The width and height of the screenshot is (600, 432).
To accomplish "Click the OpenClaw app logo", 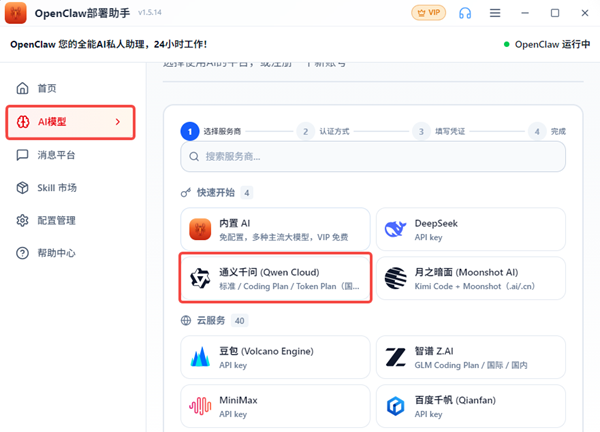I will 16,13.
